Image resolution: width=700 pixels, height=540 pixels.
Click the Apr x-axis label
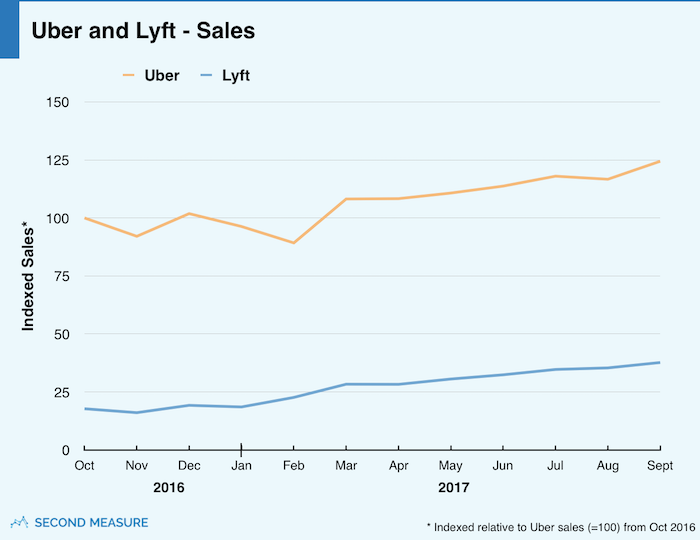point(399,465)
